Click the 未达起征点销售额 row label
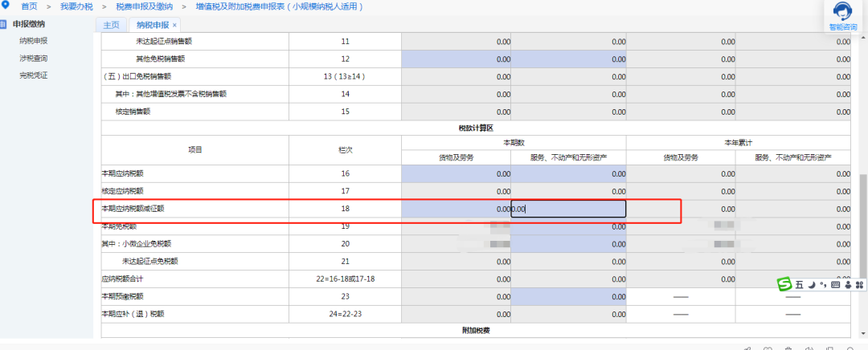The width and height of the screenshot is (868, 350). coord(164,41)
